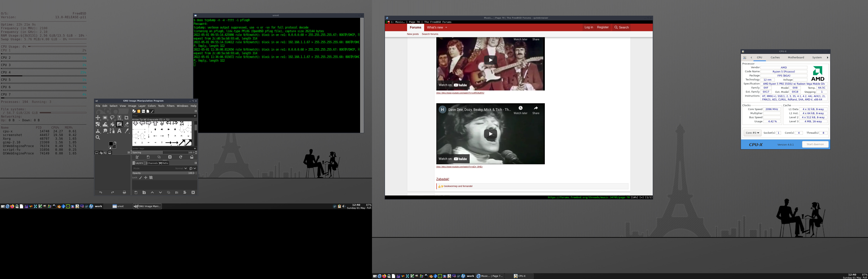
Task: Select the Zoom magnifier tool in GIMP
Action: tap(98, 138)
